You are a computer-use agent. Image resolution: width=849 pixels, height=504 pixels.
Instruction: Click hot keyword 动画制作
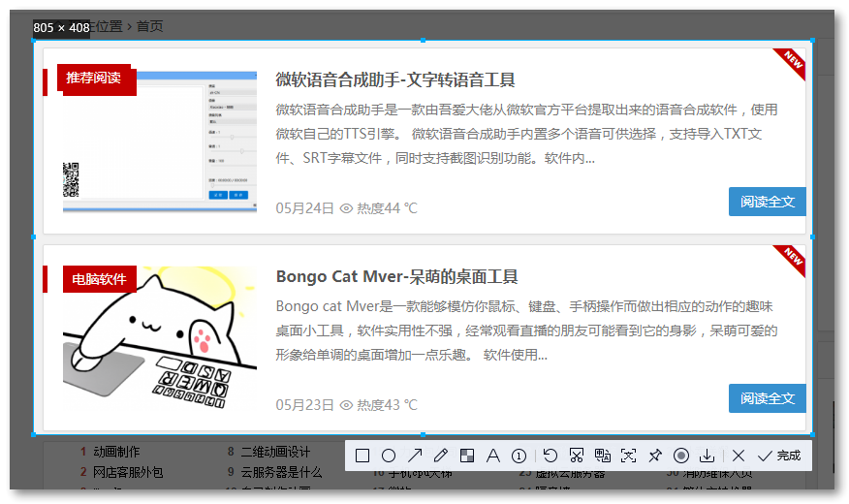tap(116, 452)
